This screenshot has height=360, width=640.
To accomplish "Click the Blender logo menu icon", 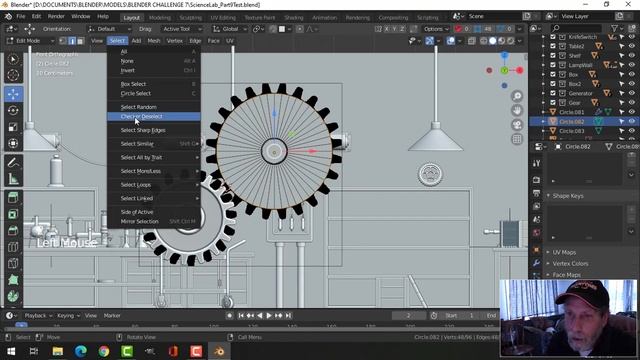I will coord(8,17).
